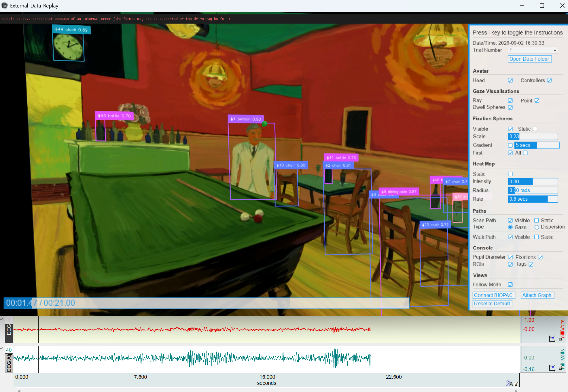Click the Attach Graph button
The width and height of the screenshot is (568, 392).
coord(537,295)
